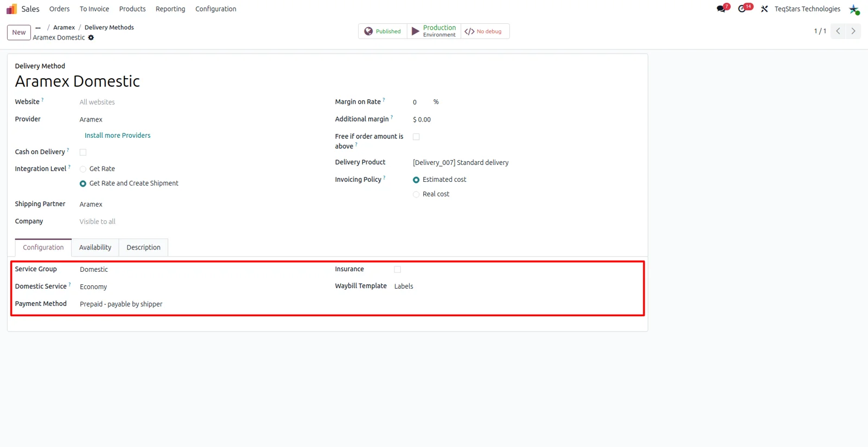868x447 pixels.
Task: Click the Production Environment play icon
Action: (x=416, y=31)
